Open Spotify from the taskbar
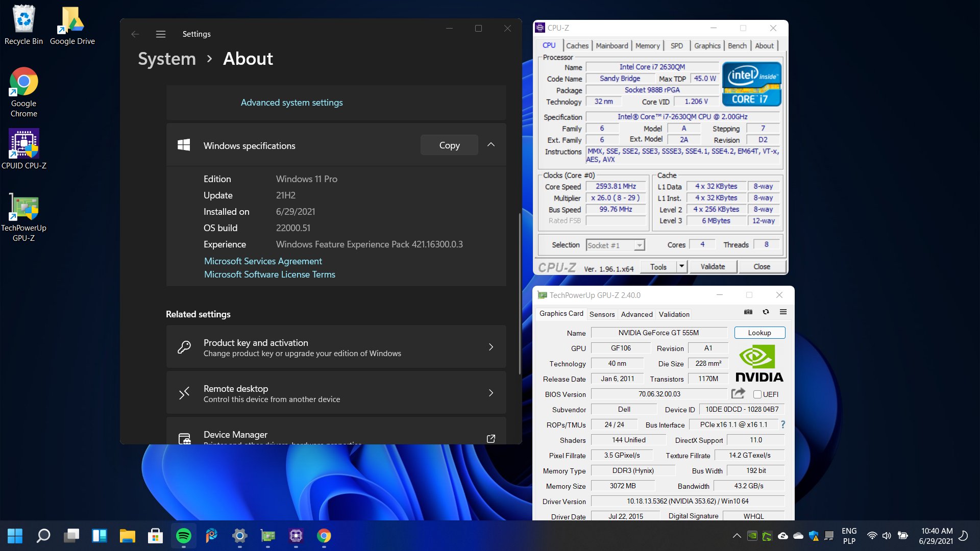The width and height of the screenshot is (980, 551). pyautogui.click(x=184, y=536)
